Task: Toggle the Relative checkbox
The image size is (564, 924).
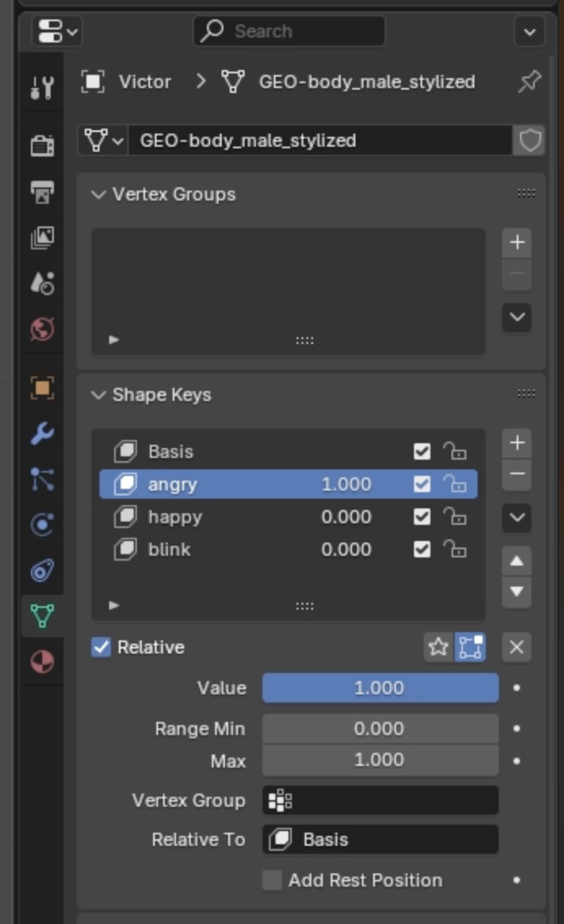Action: tap(101, 647)
